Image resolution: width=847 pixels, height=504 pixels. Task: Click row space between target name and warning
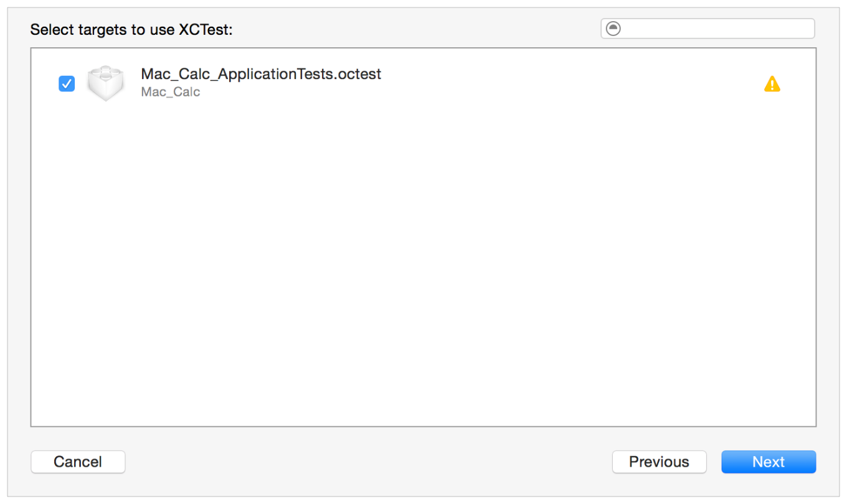(x=561, y=83)
